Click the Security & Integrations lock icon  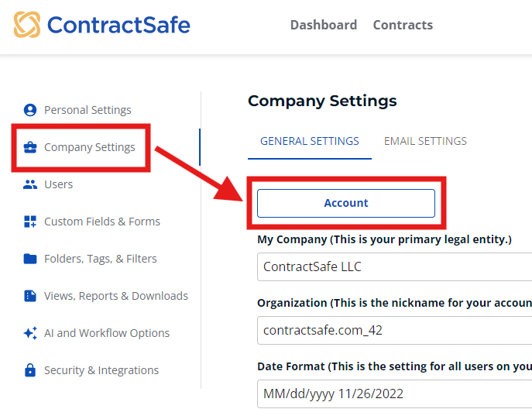30,370
